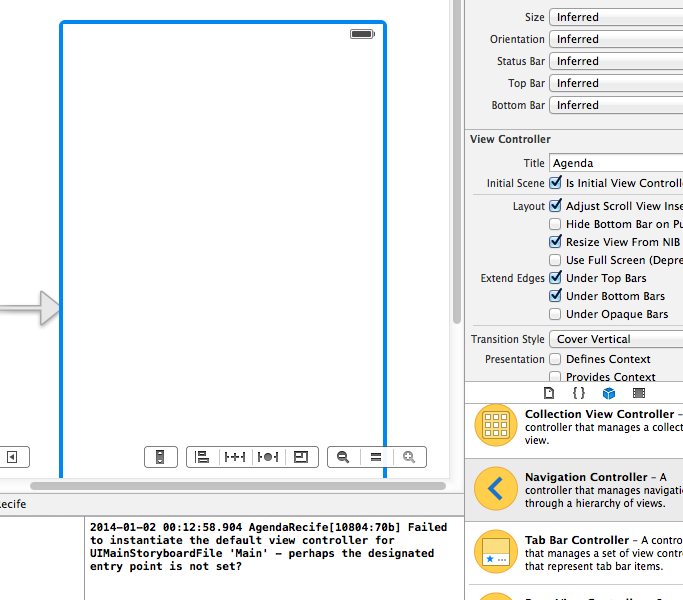This screenshot has height=600, width=683.
Task: Enable Defines Context checkbox
Action: coord(555,359)
